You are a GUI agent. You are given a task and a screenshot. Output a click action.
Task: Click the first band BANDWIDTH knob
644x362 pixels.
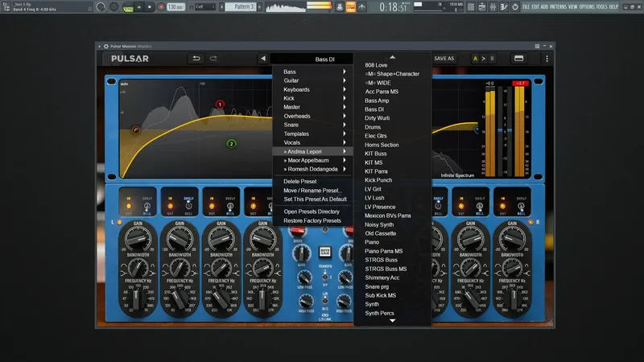coord(138,268)
